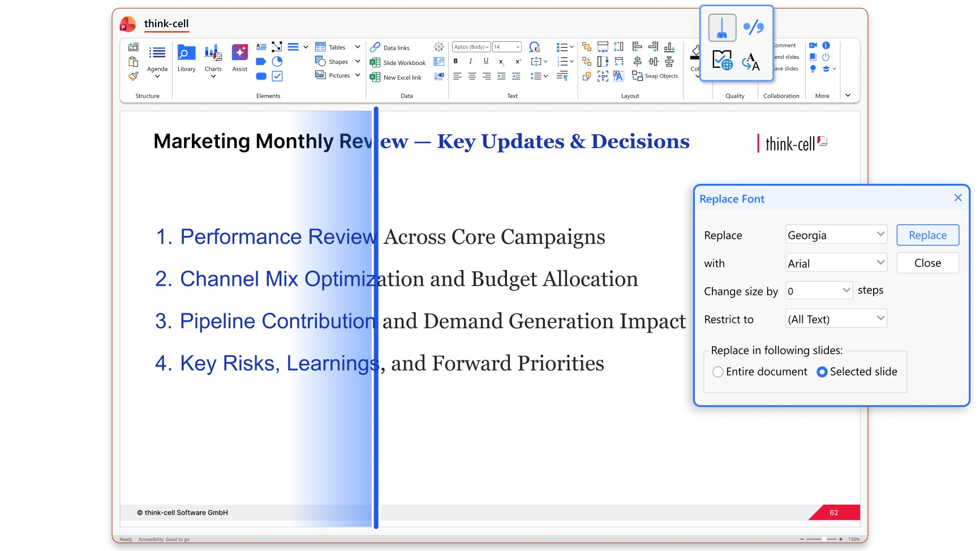Expand the Georgia font dropdown
This screenshot has height=551, width=980.
pyautogui.click(x=836, y=235)
